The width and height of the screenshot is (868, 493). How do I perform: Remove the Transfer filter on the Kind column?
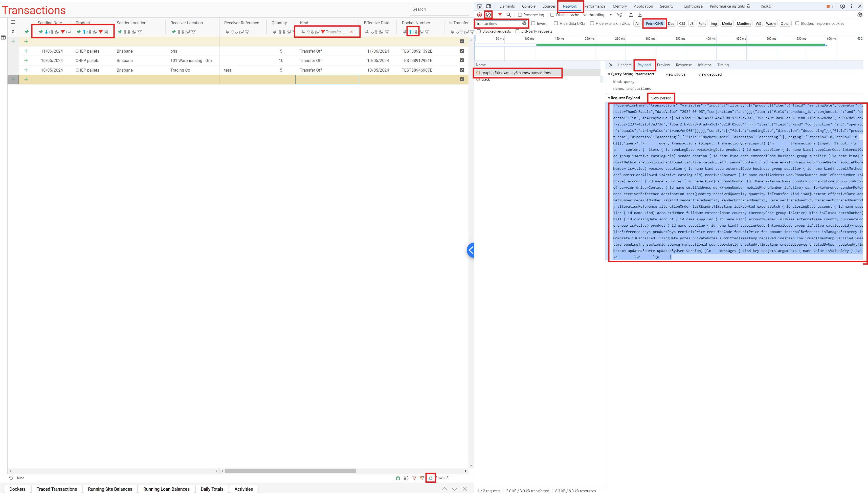(x=352, y=32)
